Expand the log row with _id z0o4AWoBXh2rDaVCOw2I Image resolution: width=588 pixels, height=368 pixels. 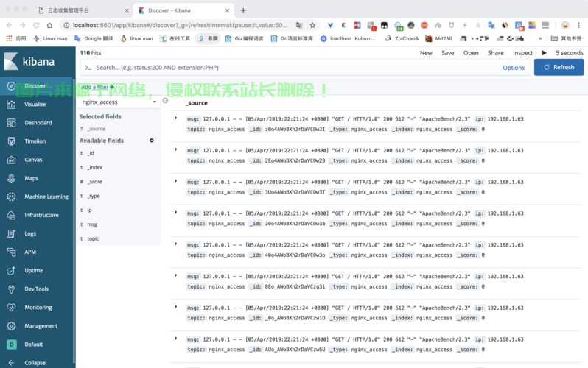[176, 118]
